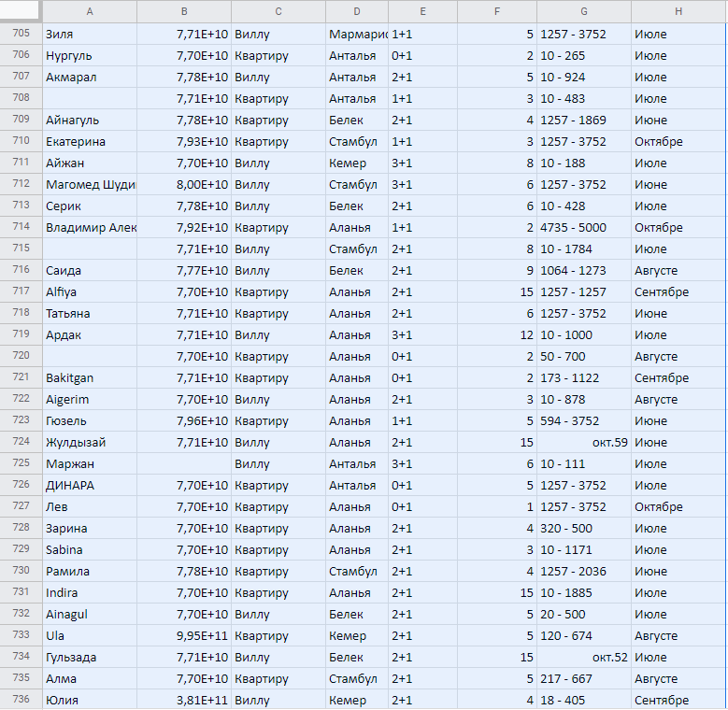
Task: Select row 720 header
Action: coord(21,356)
